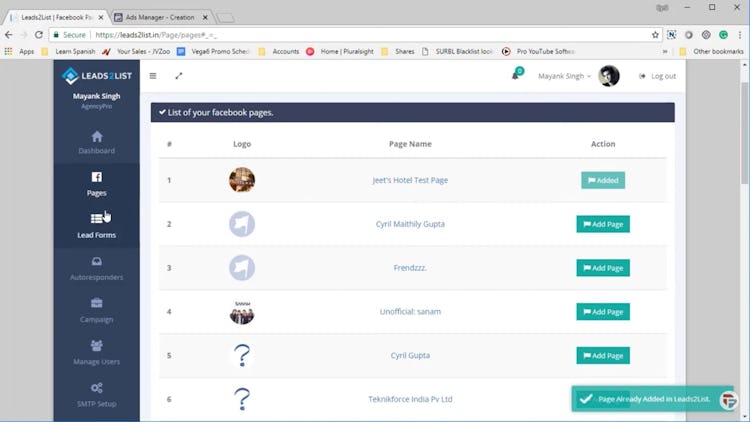The image size is (750, 422).
Task: Open the Dashboard home icon
Action: (x=97, y=137)
